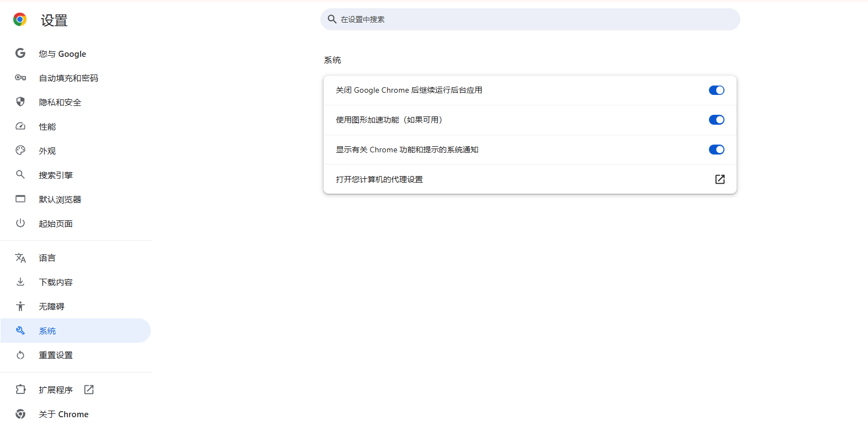Open 下载内容 settings
The width and height of the screenshot is (868, 447).
[x=76, y=282]
